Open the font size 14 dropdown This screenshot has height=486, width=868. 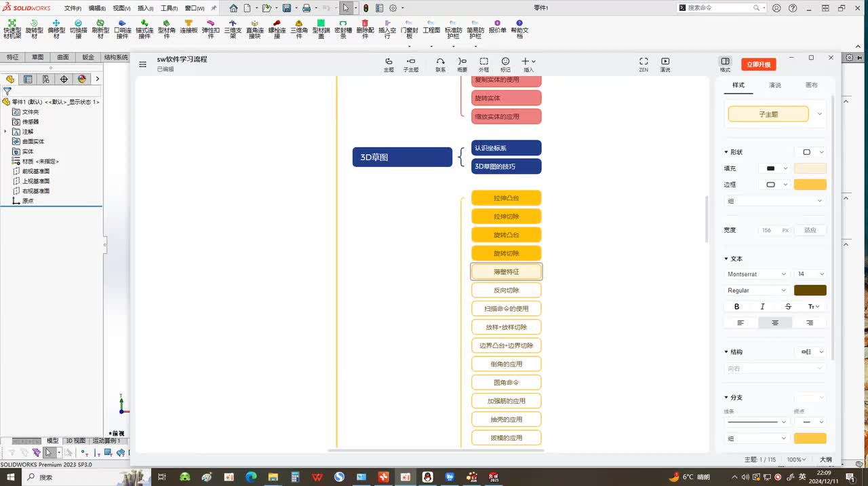[x=810, y=274]
